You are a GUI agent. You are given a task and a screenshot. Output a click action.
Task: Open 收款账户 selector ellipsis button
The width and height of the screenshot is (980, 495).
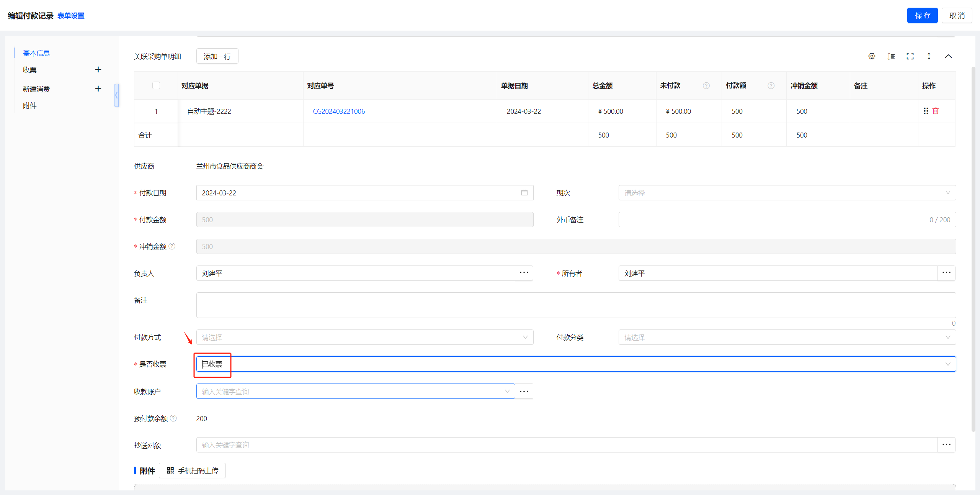[524, 391]
